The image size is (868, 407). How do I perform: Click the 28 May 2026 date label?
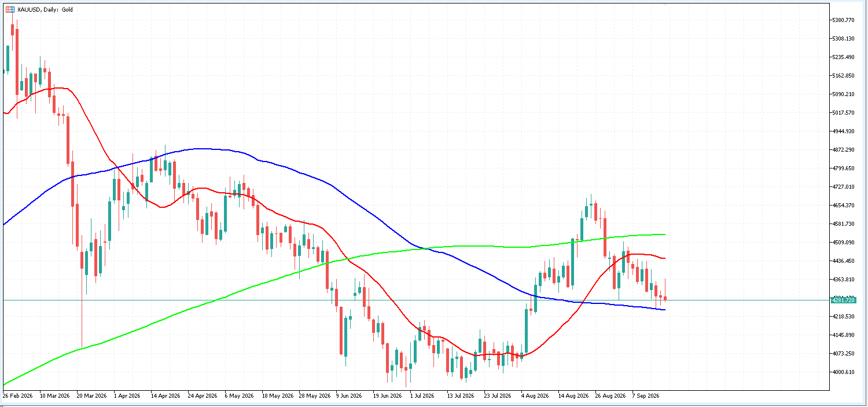coord(315,396)
